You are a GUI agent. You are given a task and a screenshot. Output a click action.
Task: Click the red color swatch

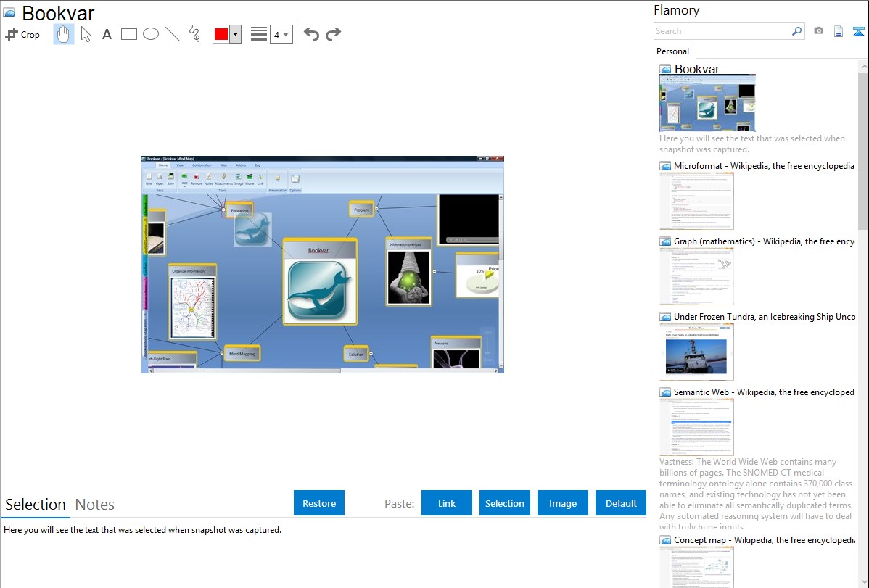point(221,34)
